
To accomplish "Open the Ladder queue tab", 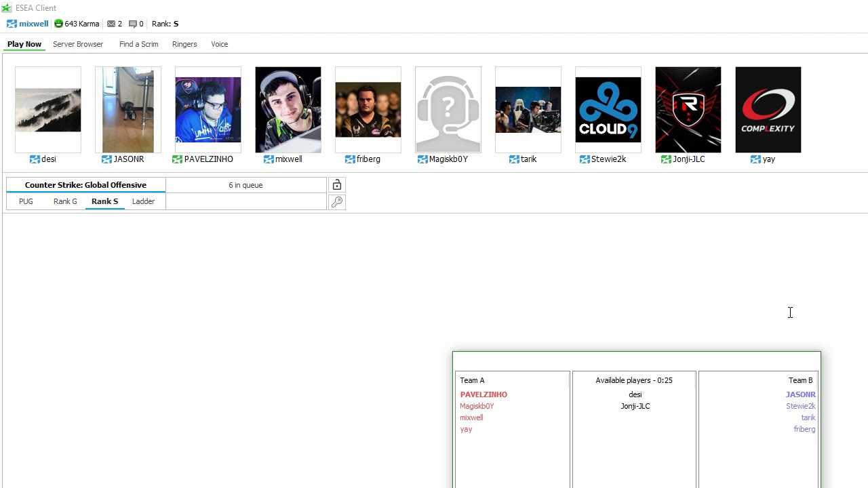I will pyautogui.click(x=143, y=201).
